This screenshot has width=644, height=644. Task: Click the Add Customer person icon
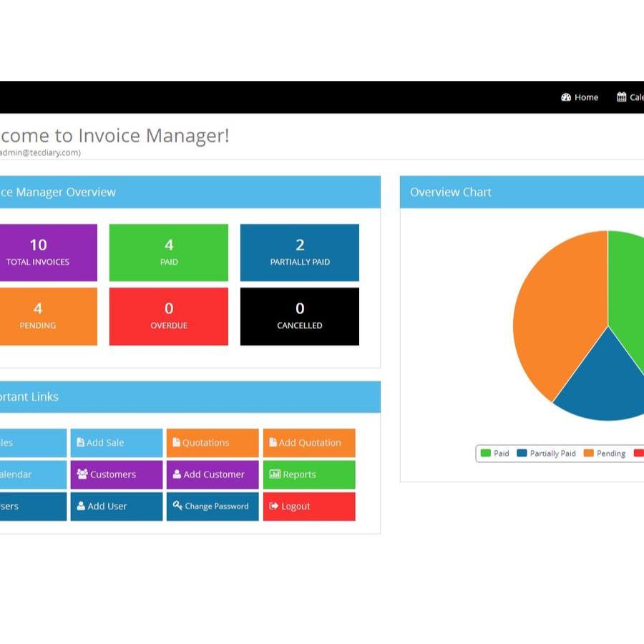click(177, 474)
